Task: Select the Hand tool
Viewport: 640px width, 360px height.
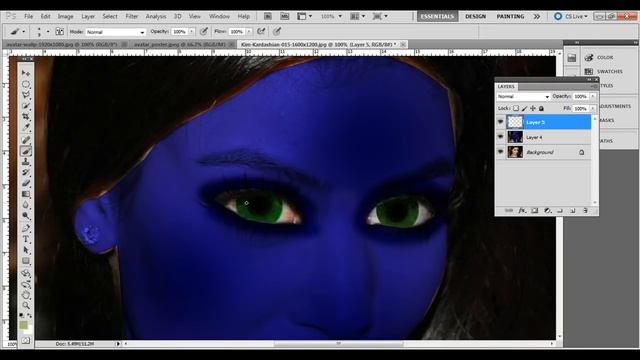Action: 26,295
